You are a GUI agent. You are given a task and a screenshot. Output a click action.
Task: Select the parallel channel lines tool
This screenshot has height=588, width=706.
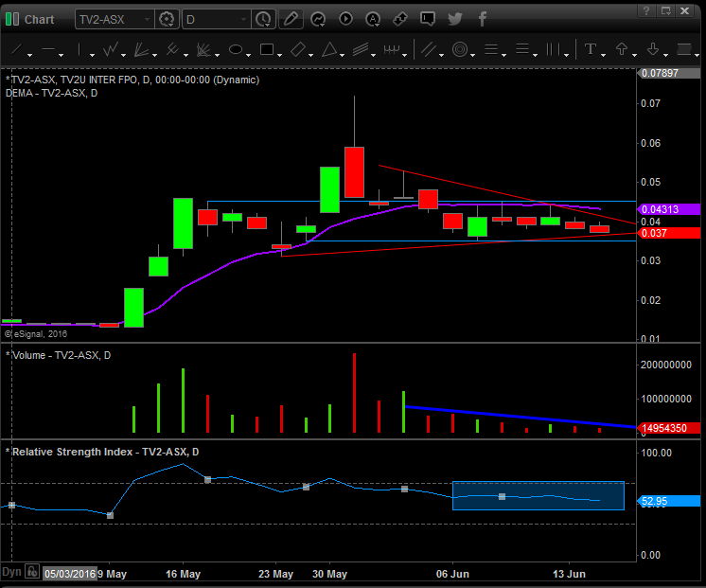(x=428, y=49)
